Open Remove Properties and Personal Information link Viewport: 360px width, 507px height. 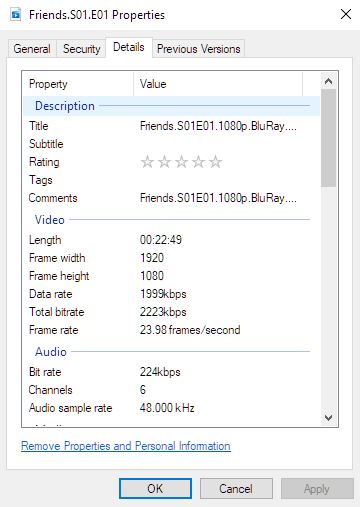tap(126, 446)
